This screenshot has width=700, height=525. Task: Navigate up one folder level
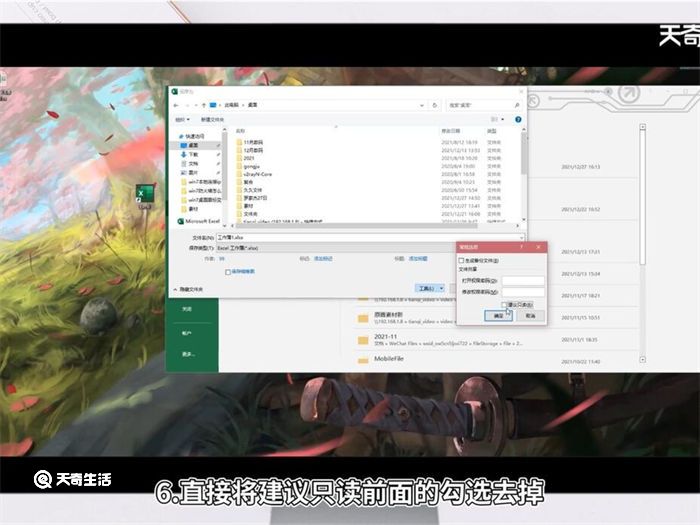pyautogui.click(x=204, y=105)
